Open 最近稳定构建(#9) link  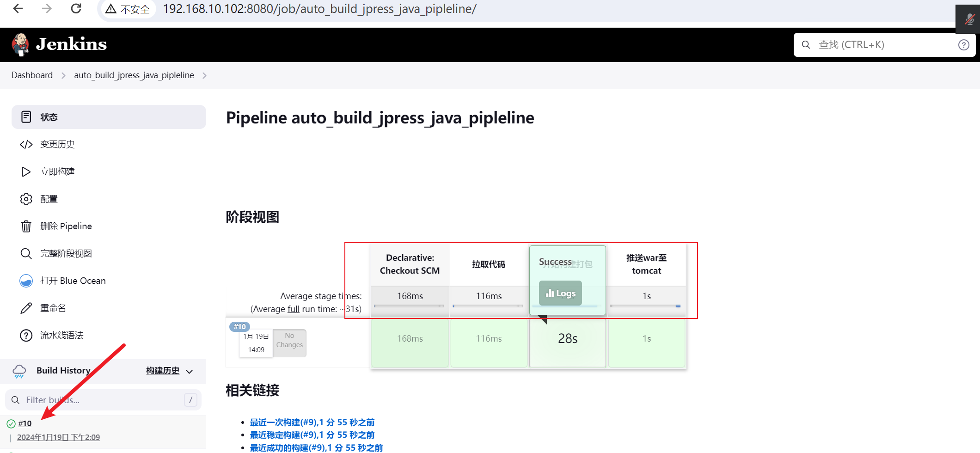312,435
